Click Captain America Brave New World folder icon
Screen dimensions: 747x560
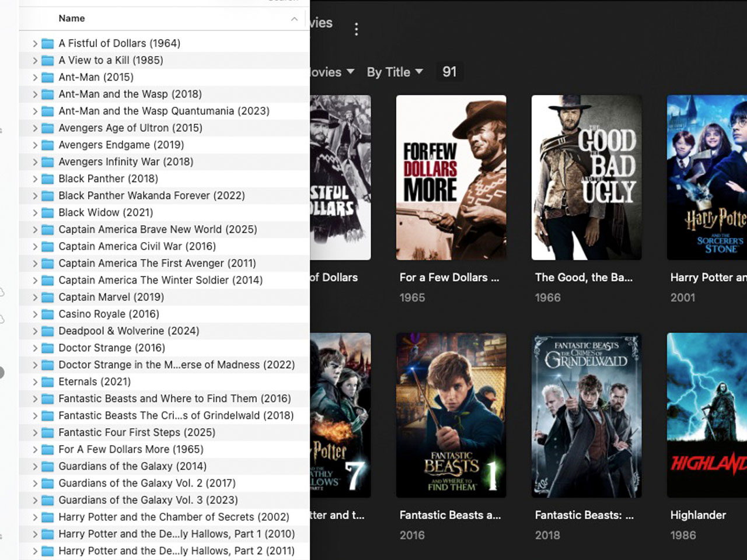pos(48,230)
